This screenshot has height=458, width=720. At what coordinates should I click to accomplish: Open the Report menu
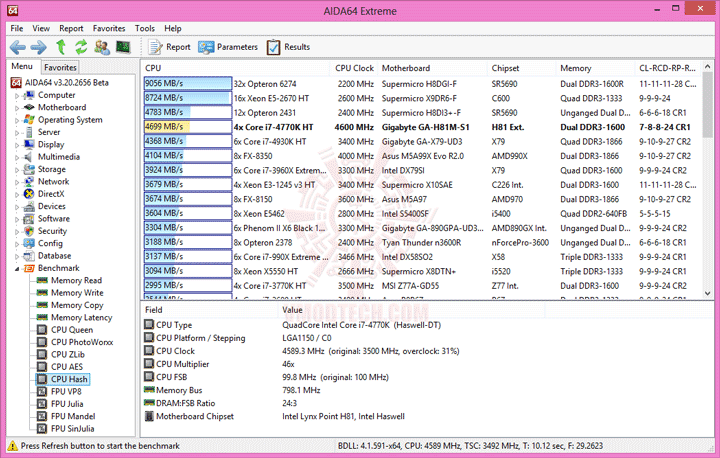[71, 28]
